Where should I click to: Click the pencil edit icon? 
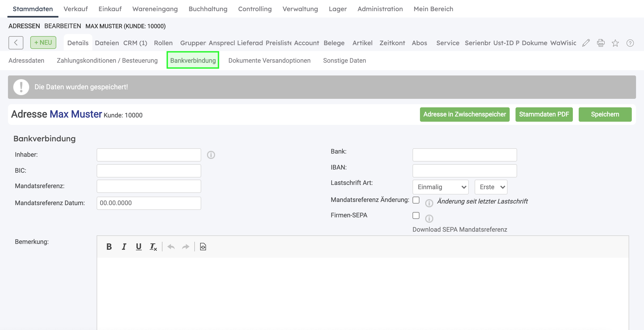586,43
